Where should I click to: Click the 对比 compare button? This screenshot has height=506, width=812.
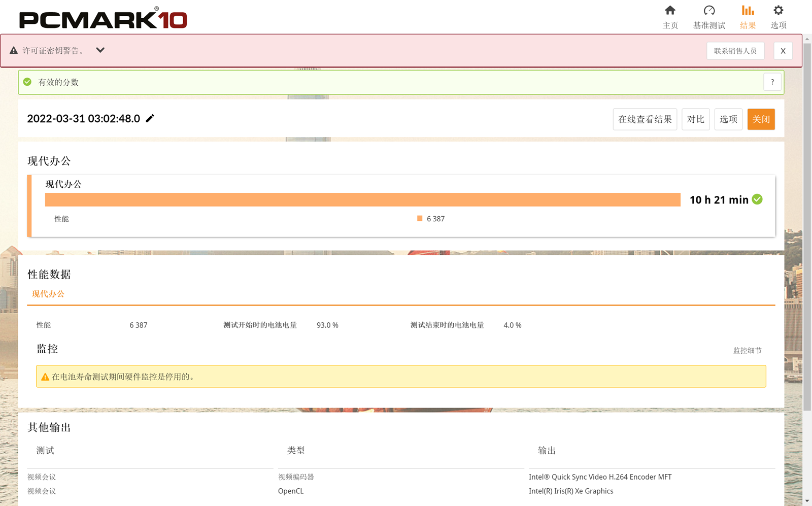(x=695, y=119)
